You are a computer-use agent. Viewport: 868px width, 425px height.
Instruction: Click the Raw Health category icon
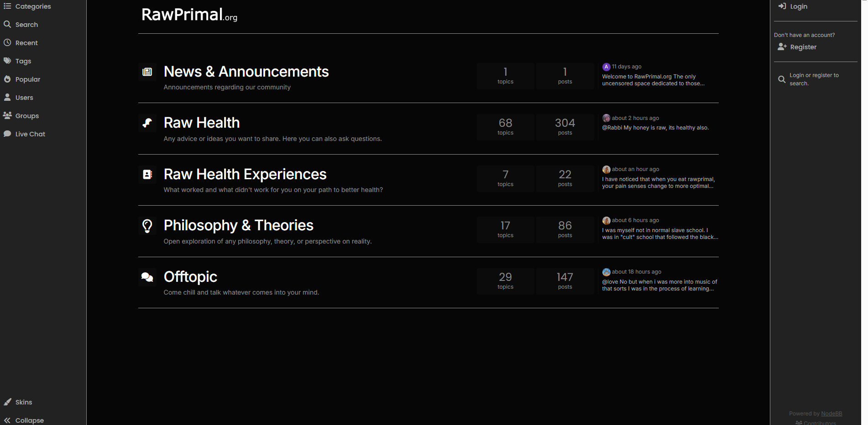[x=147, y=123]
